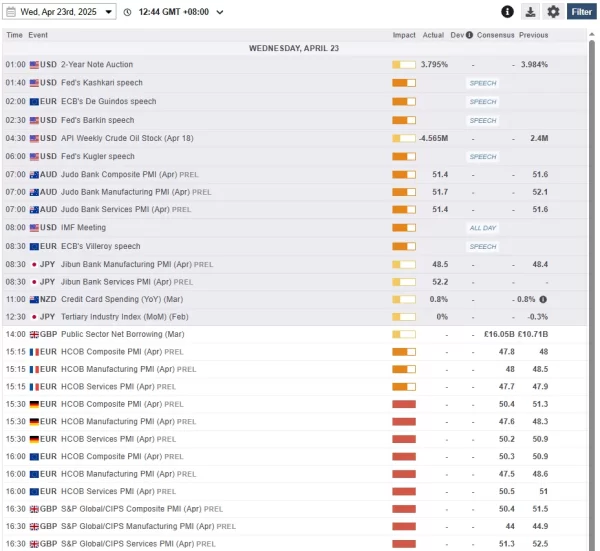
Task: Click the Consensus column header
Action: pyautogui.click(x=496, y=35)
